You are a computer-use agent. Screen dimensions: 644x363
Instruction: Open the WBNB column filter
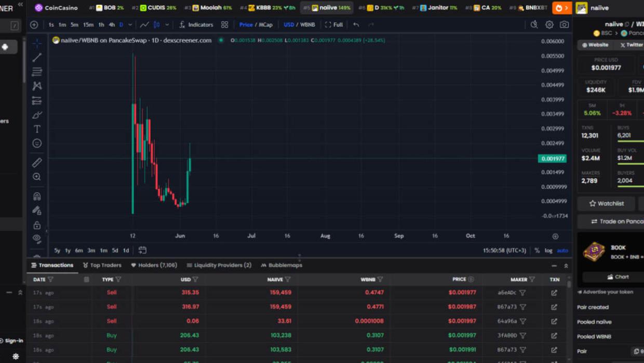380,279
